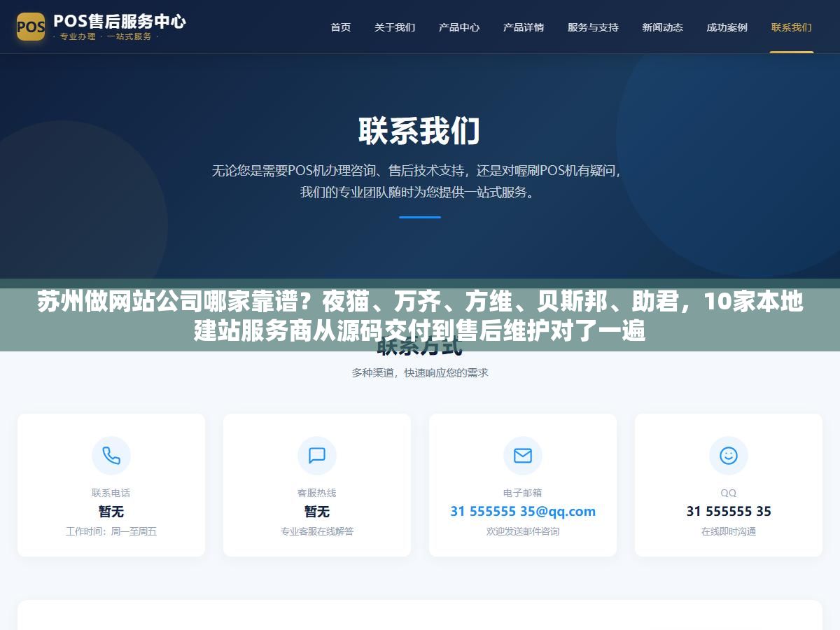Click 暂无 under 联系电话
840x630 pixels.
coord(111,512)
